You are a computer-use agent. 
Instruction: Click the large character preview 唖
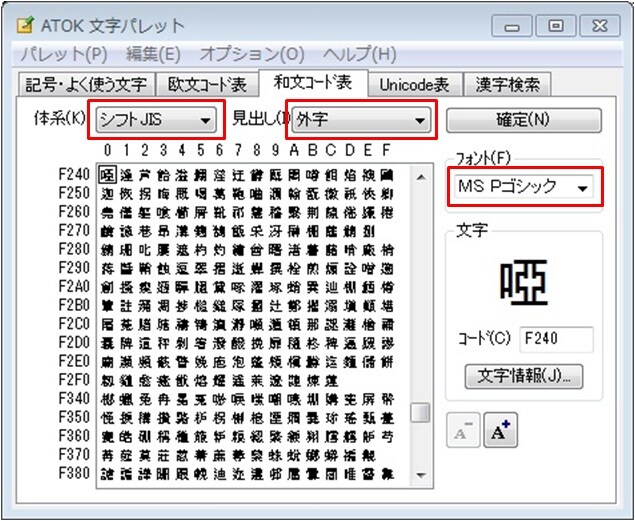(x=524, y=283)
